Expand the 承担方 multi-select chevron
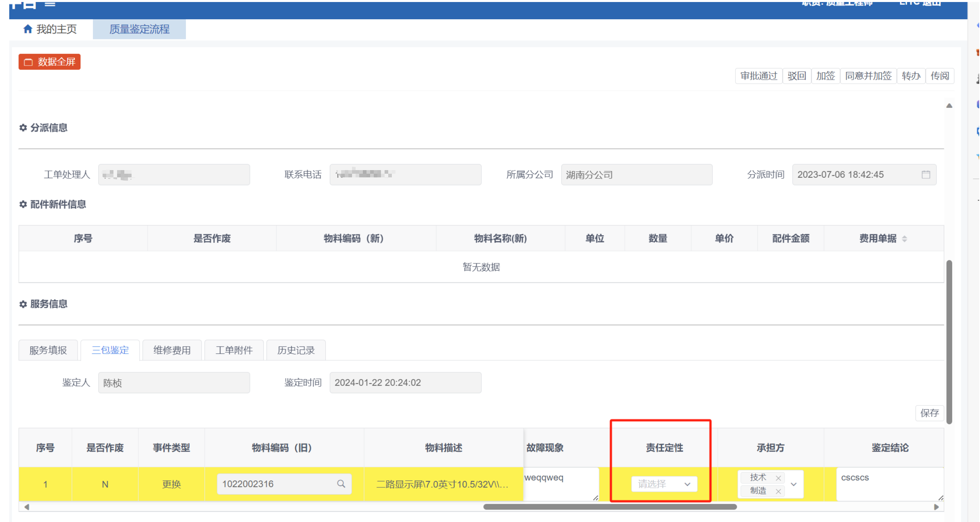 pos(794,484)
